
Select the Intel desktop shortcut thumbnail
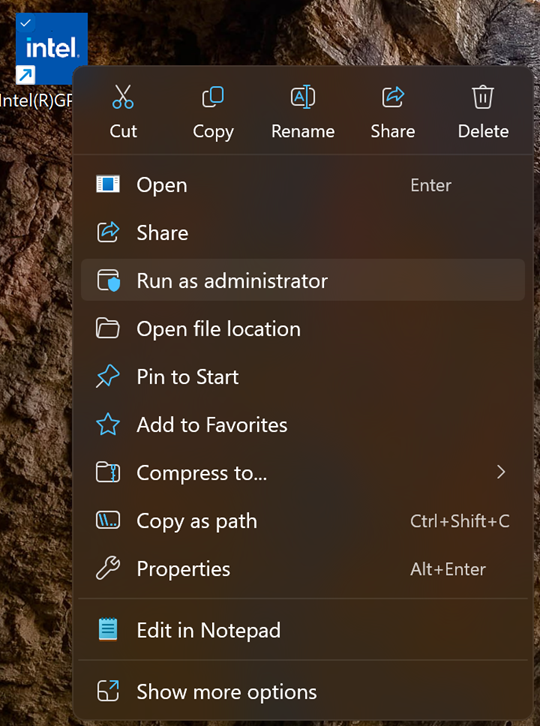click(x=51, y=48)
